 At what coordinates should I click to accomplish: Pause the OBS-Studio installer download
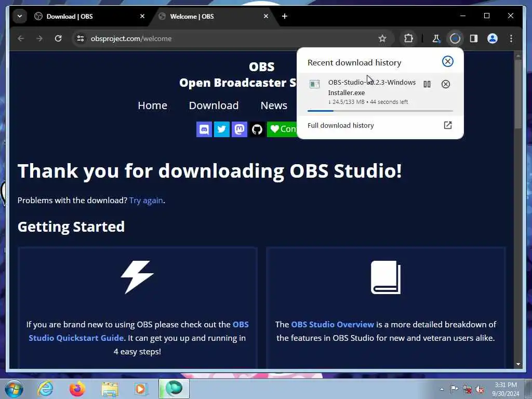click(x=427, y=84)
